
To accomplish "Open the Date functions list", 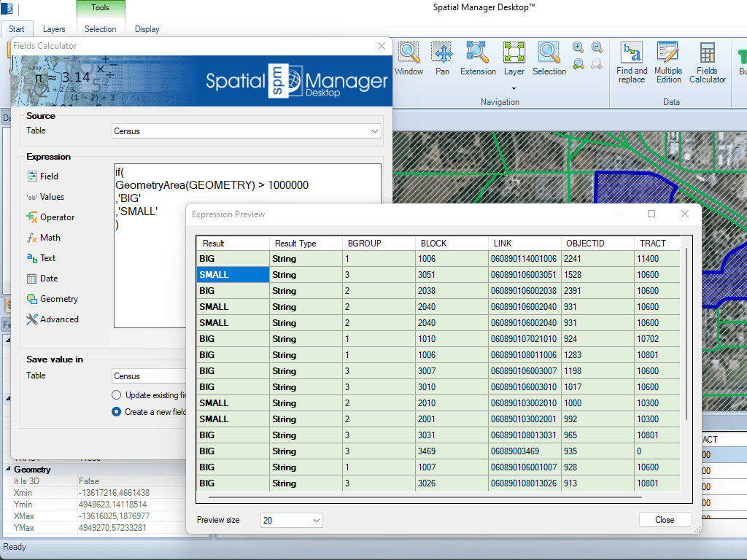I will point(42,279).
